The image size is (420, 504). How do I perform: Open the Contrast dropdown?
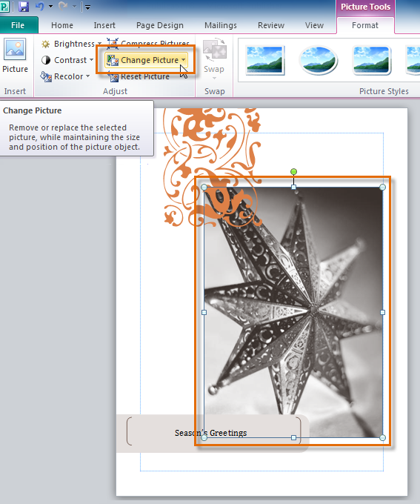67,60
